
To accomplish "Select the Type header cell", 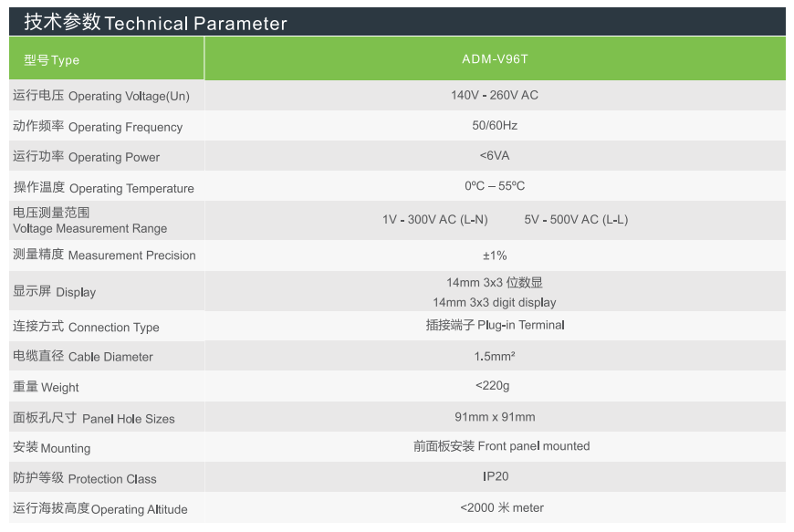I will [52, 60].
